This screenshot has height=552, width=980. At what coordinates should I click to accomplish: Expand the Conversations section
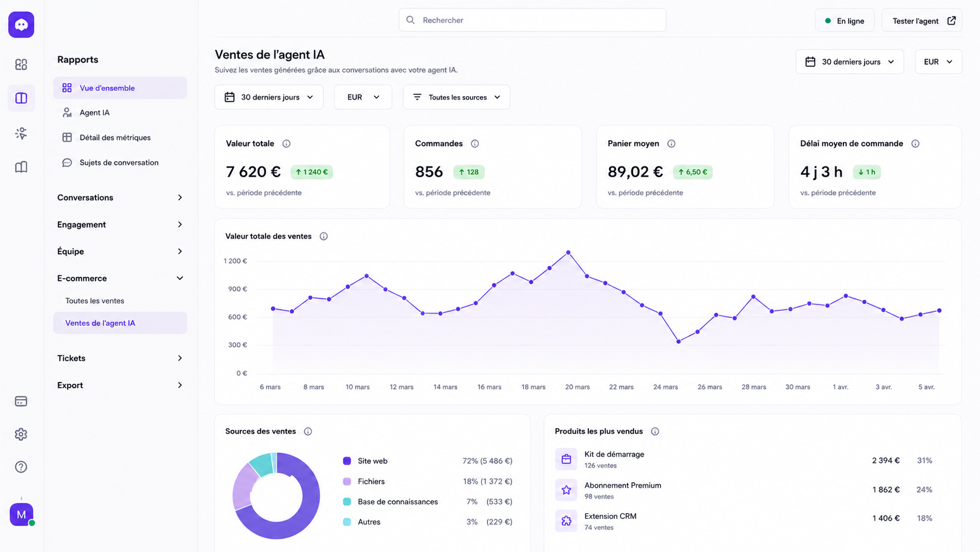pos(120,198)
